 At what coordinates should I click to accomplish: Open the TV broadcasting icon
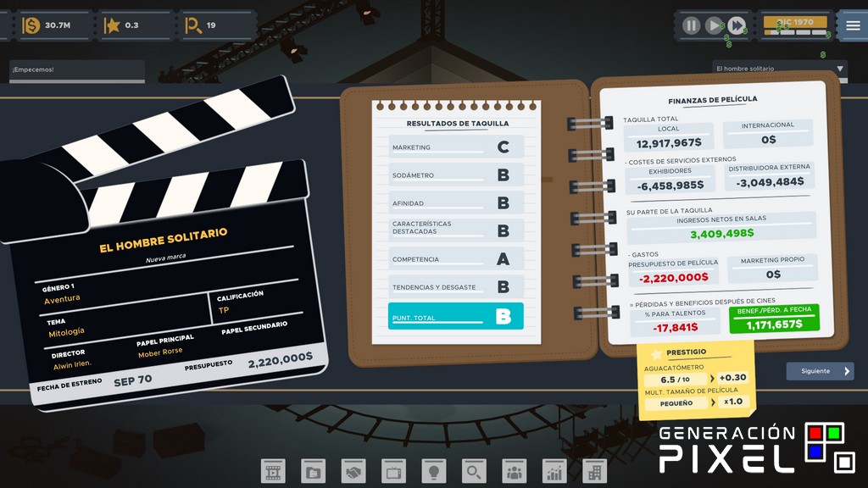pos(393,469)
